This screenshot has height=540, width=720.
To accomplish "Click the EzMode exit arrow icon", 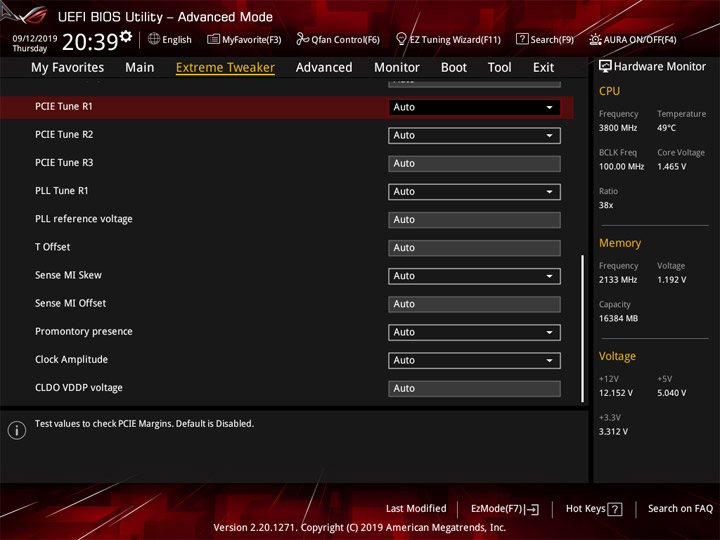I will (x=532, y=509).
